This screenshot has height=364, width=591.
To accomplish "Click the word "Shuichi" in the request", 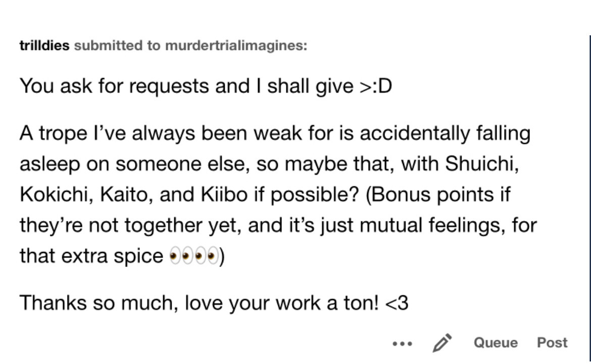I will (x=481, y=164).
